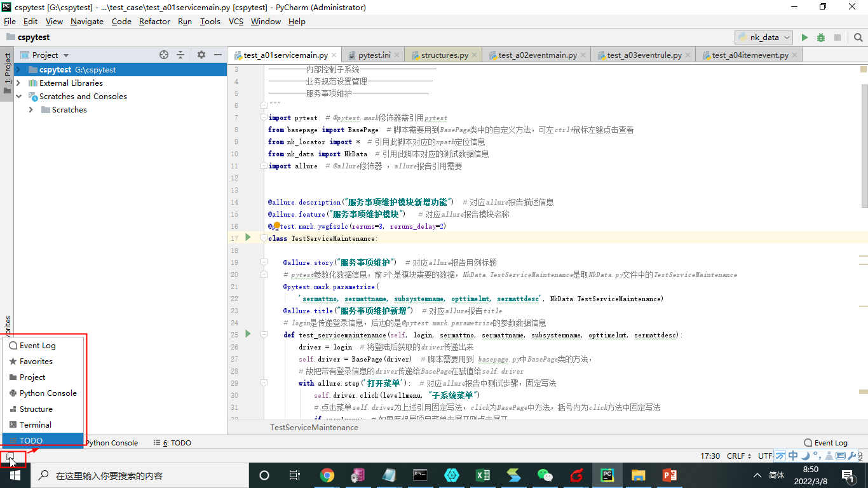This screenshot has height=488, width=868.
Task: Open Google Chrome from the taskbar
Action: (x=327, y=475)
